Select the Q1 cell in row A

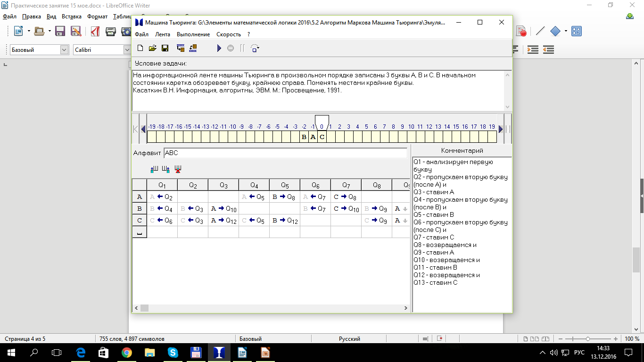click(x=162, y=197)
